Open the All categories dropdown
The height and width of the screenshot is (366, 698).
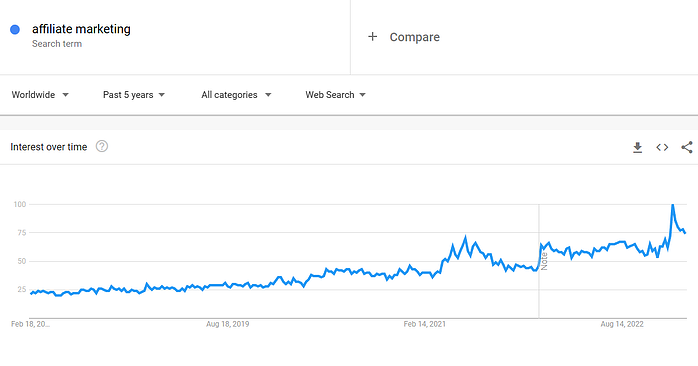click(x=236, y=95)
